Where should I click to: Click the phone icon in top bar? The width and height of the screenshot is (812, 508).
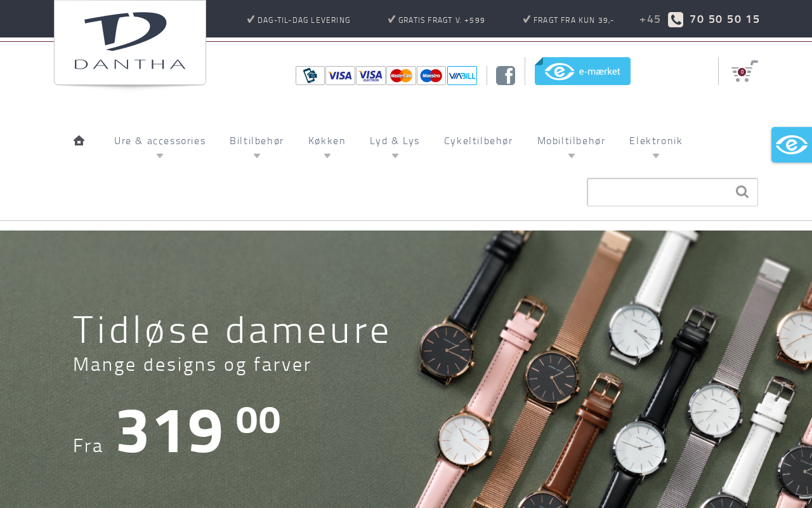676,20
